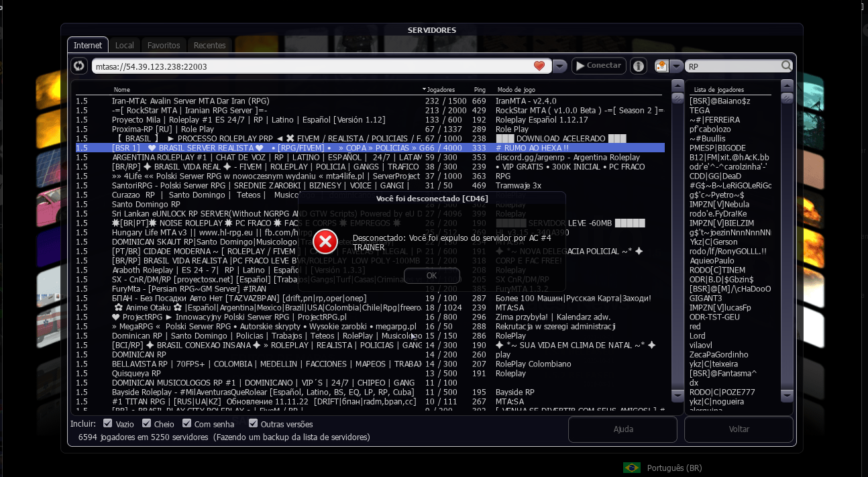The width and height of the screenshot is (868, 477).
Task: Click the search type icon next to RP field
Action: pyautogui.click(x=662, y=66)
